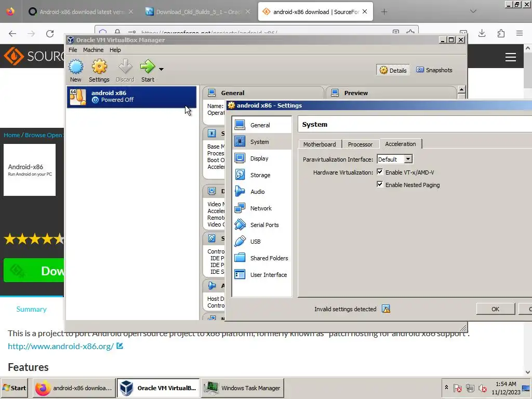Reload the Firefox page
The height and width of the screenshot is (399, 532).
pyautogui.click(x=50, y=34)
